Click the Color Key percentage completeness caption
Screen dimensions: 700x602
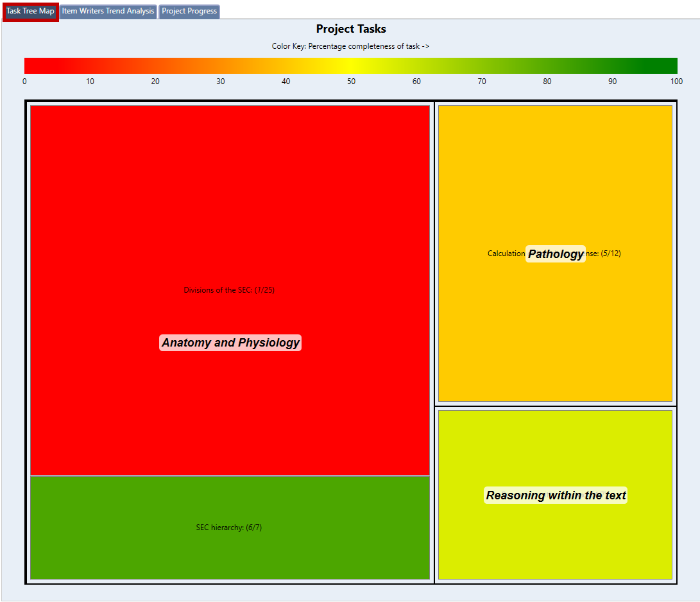(350, 46)
